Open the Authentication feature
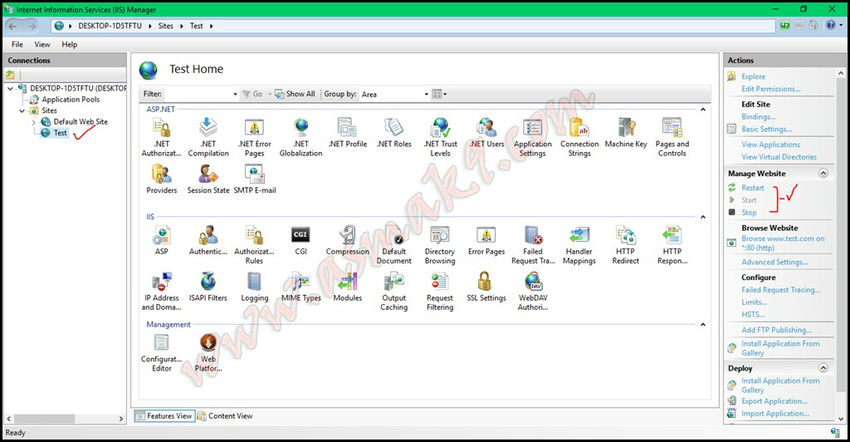 208,240
